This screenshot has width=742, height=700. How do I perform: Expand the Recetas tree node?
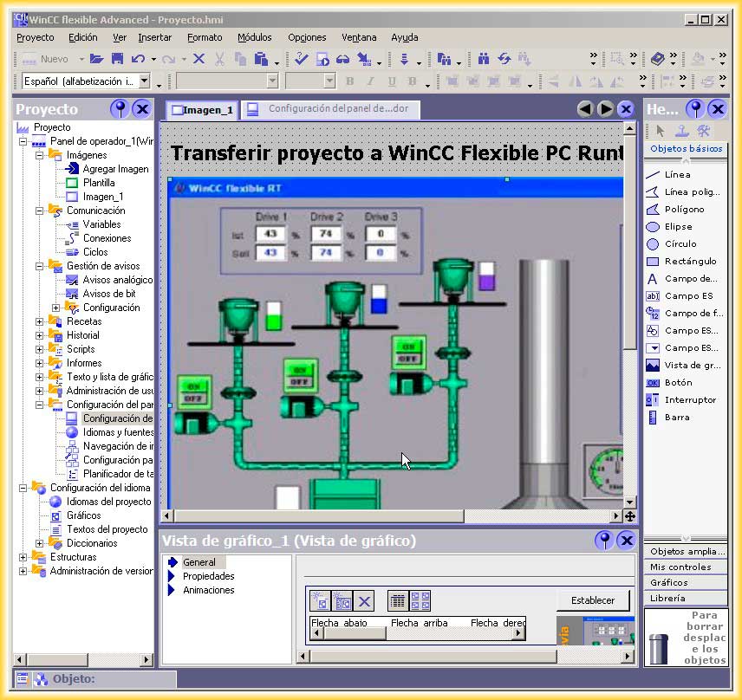[x=40, y=321]
